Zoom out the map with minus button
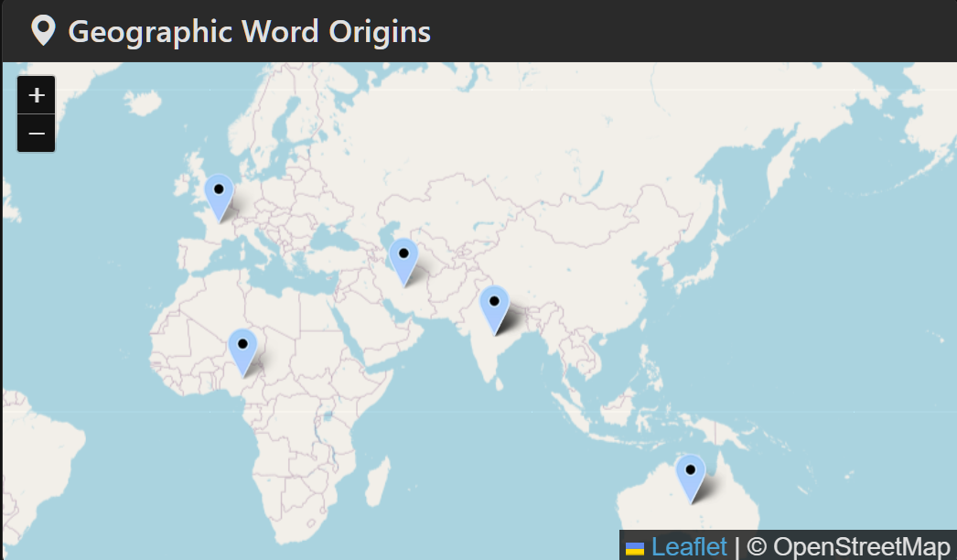 pos(36,133)
